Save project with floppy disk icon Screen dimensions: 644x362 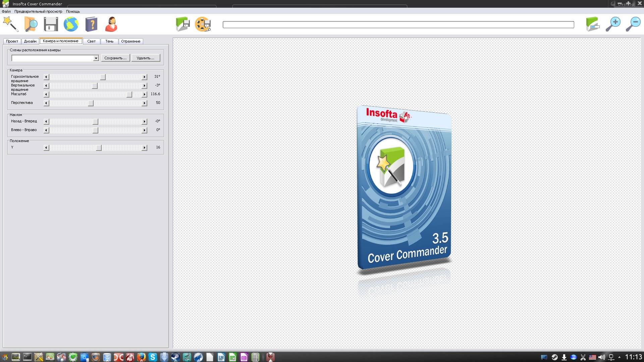tap(51, 24)
